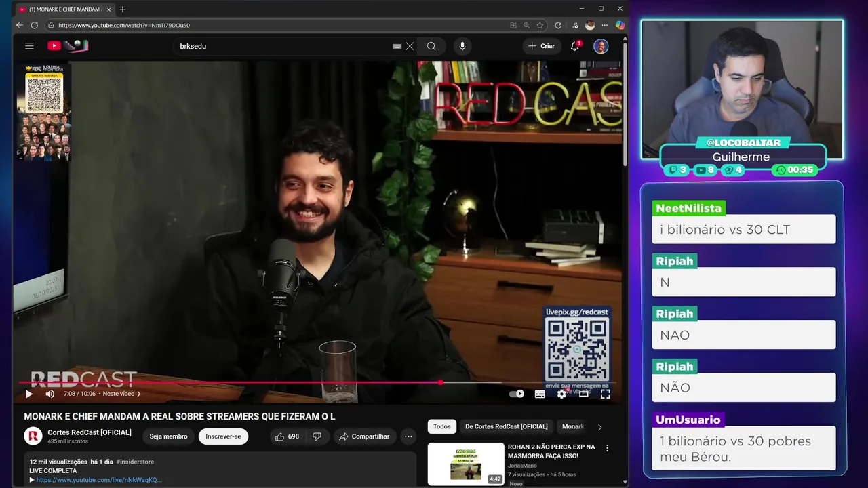The height and width of the screenshot is (488, 868).
Task: Open the LIVE COMPLETA youtube.com/live link
Action: click(99, 480)
